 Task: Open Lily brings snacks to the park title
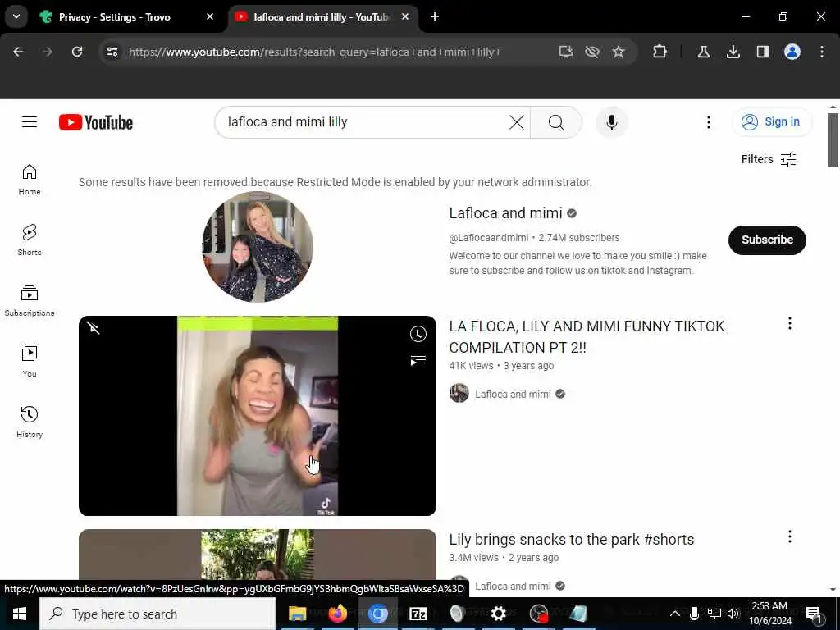click(x=572, y=540)
